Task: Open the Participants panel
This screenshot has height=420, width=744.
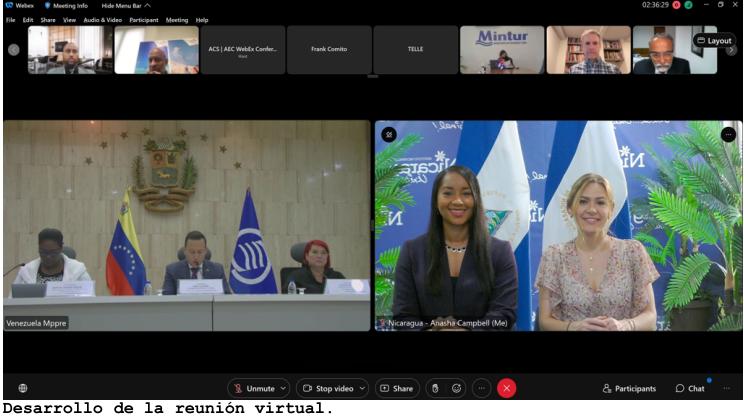Action: tap(629, 388)
